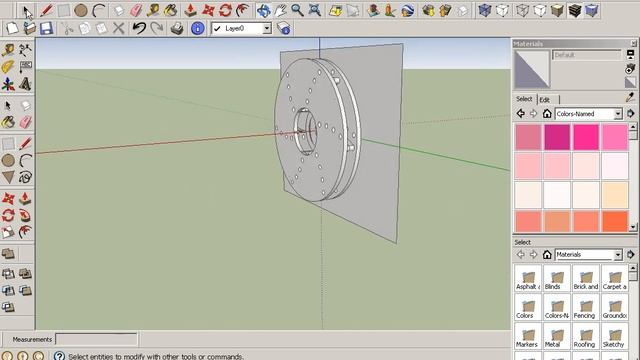Toggle X-Ray face style

484,10
